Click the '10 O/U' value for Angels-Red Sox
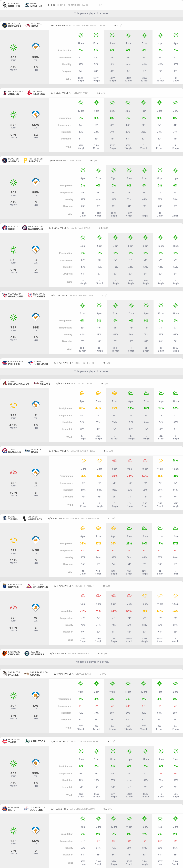The width and height of the screenshot is (183, 868). click(101, 93)
